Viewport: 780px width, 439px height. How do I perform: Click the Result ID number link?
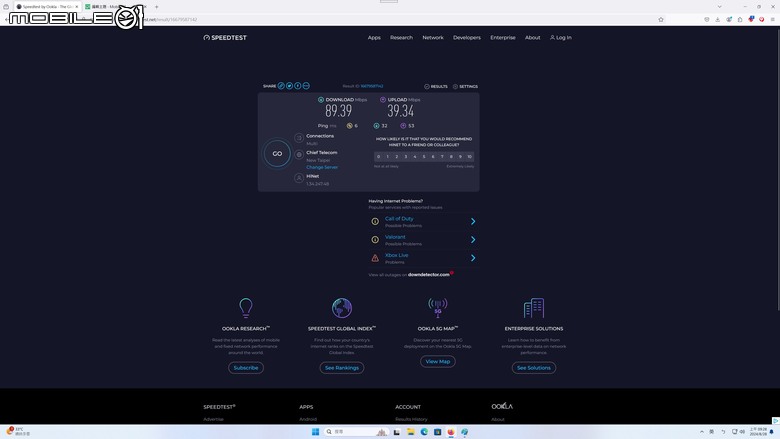pyautogui.click(x=372, y=86)
